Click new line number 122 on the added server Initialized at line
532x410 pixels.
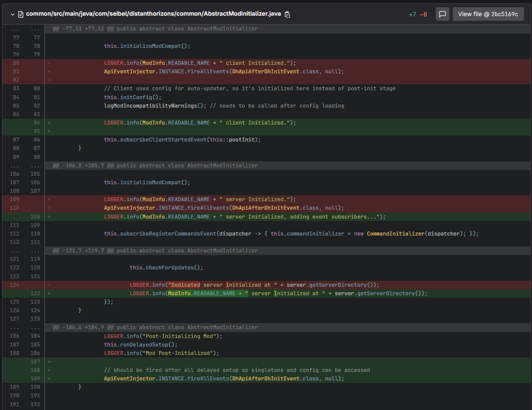pos(35,294)
